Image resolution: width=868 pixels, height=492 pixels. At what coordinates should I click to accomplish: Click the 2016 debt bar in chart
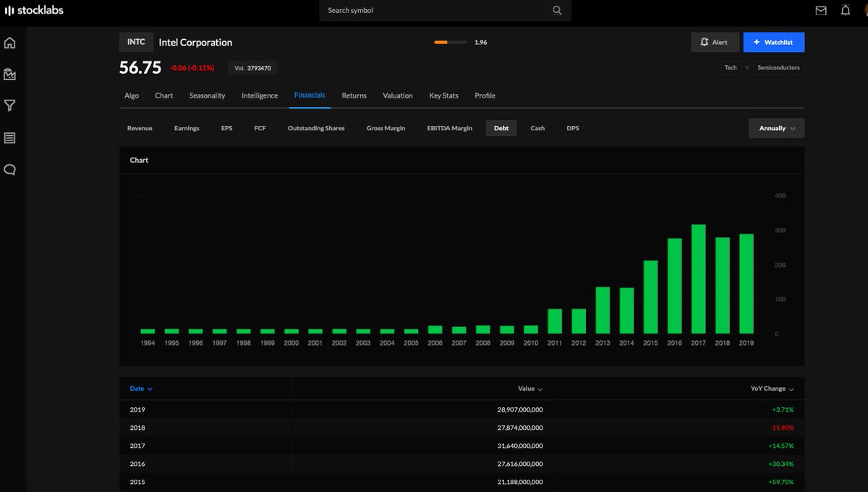(675, 286)
